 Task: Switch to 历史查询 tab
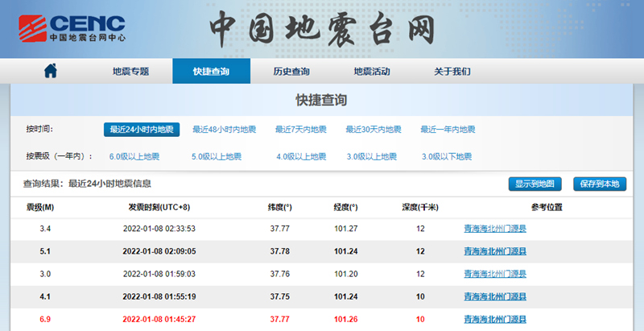[x=291, y=71]
